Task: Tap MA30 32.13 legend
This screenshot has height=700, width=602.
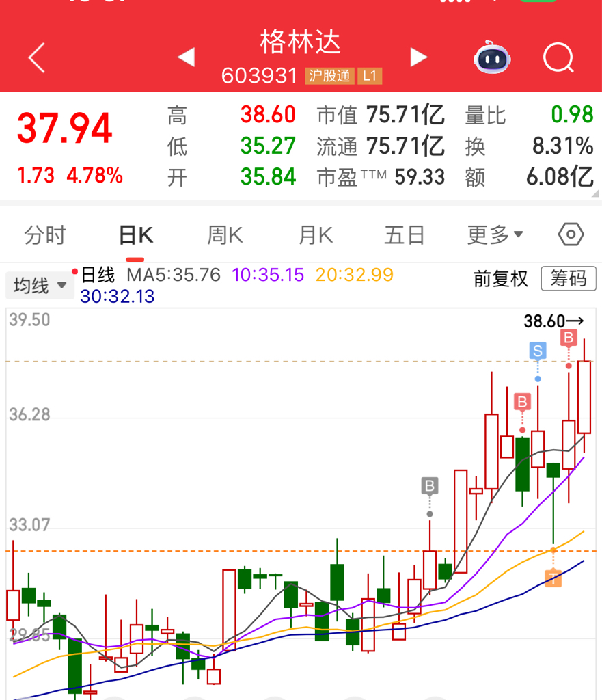Action: coord(118,297)
